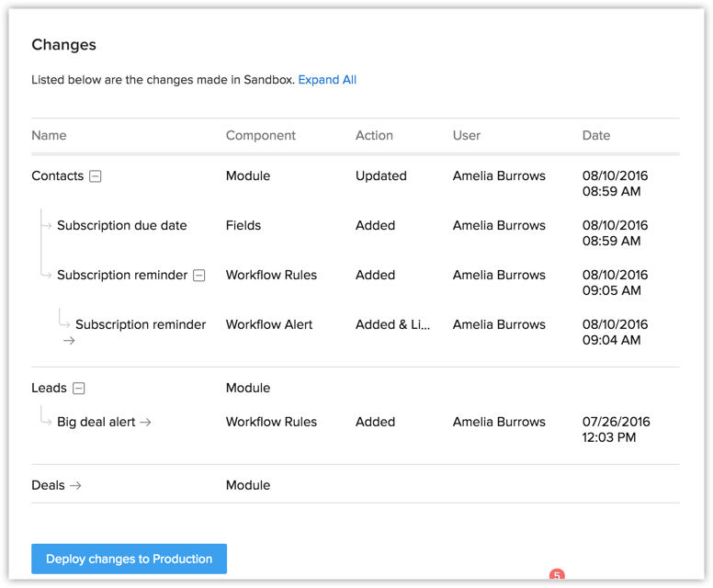The width and height of the screenshot is (713, 588).
Task: Click arrow under Subscription reminder workflow alert
Action: click(x=69, y=341)
